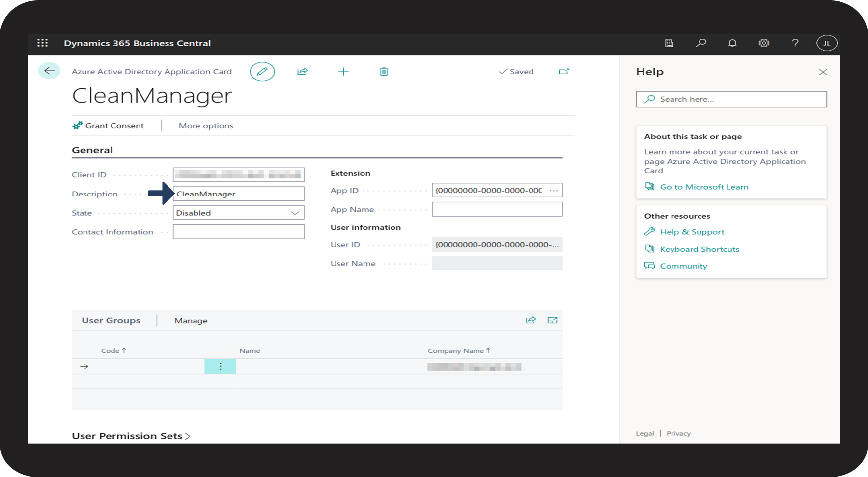Go back with the back arrow
This screenshot has width=868, height=477.
49,71
